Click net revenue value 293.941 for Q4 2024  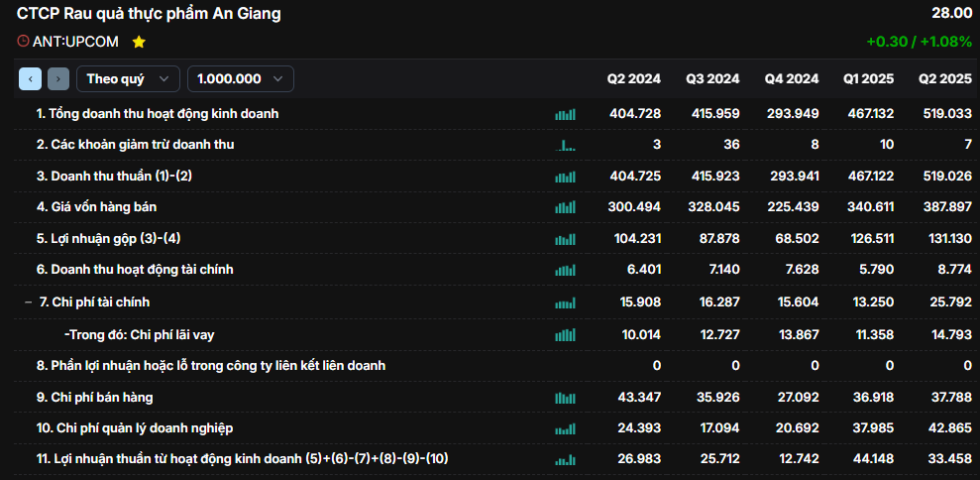click(x=793, y=177)
